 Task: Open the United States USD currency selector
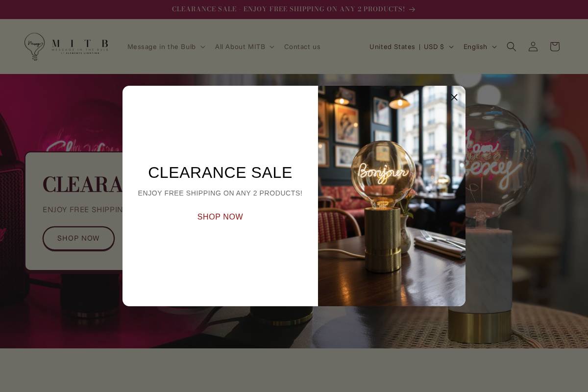[412, 47]
